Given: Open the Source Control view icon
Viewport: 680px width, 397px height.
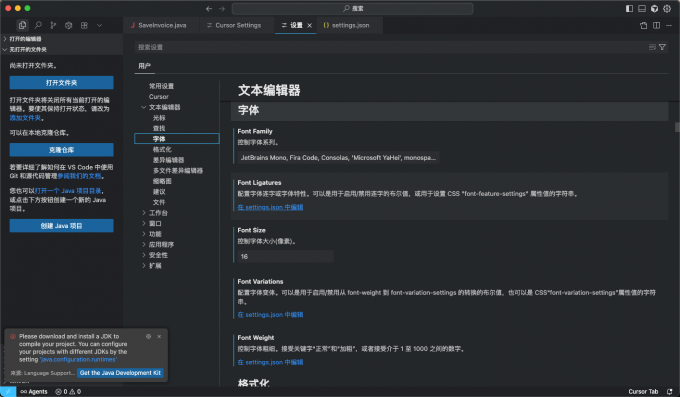Looking at the screenshot, I should pyautogui.click(x=53, y=25).
